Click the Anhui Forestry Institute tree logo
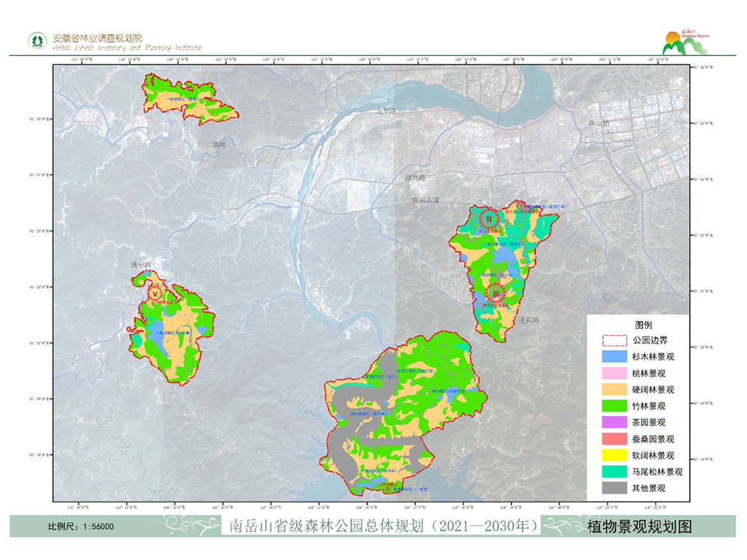 click(x=37, y=41)
